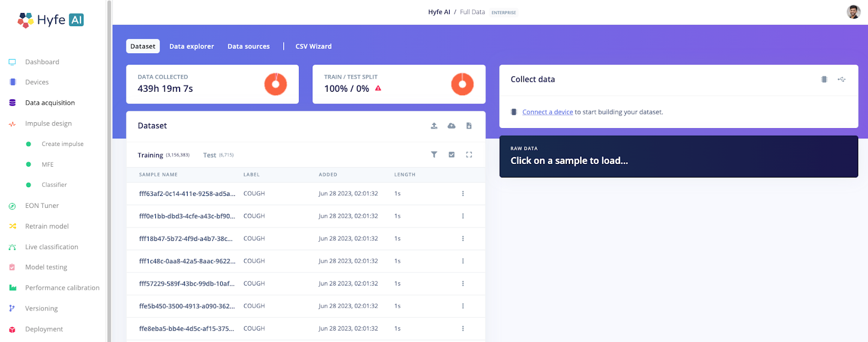Select the Training samples tab
The height and width of the screenshot is (342, 868).
(x=163, y=155)
